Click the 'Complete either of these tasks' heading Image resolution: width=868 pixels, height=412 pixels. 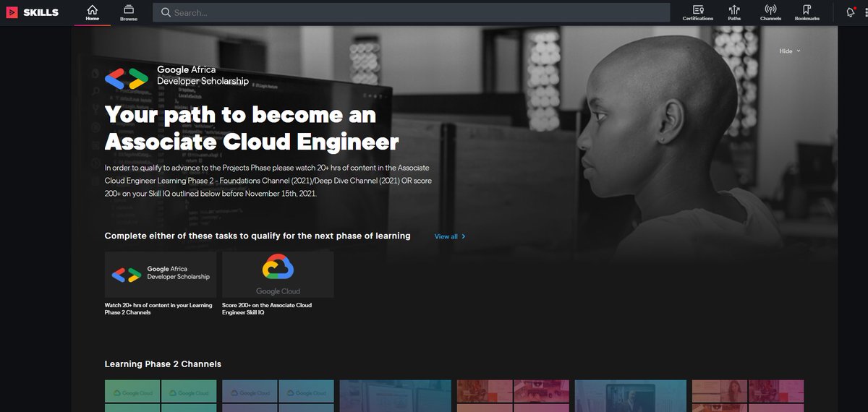tap(258, 236)
